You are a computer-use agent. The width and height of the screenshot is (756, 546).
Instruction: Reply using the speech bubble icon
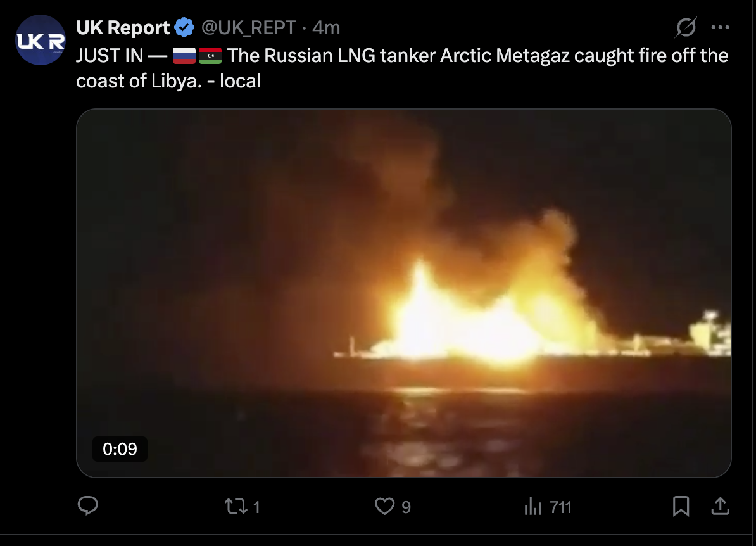(88, 506)
